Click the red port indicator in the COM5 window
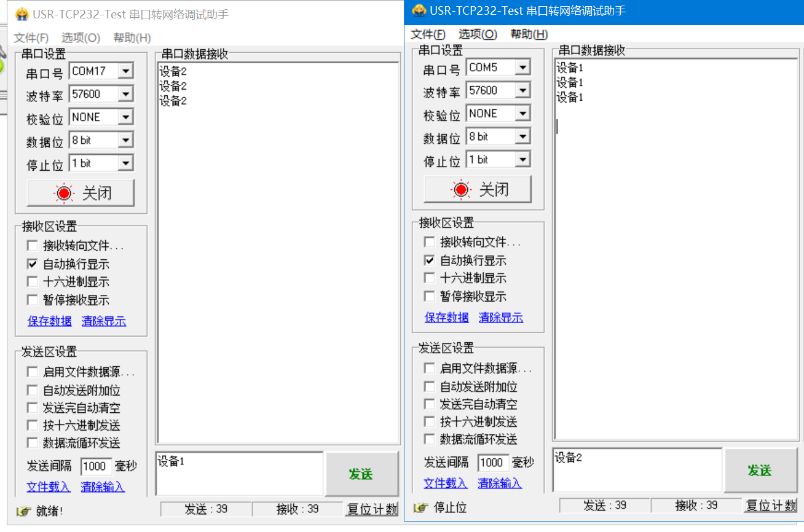 click(460, 190)
